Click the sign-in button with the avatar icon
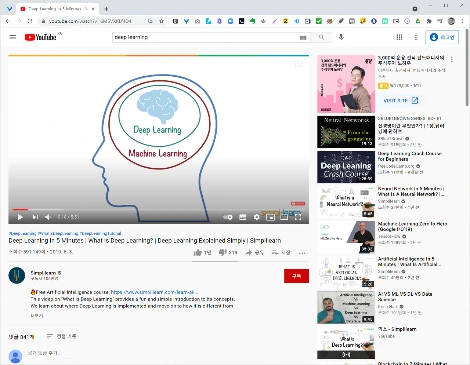 442,37
